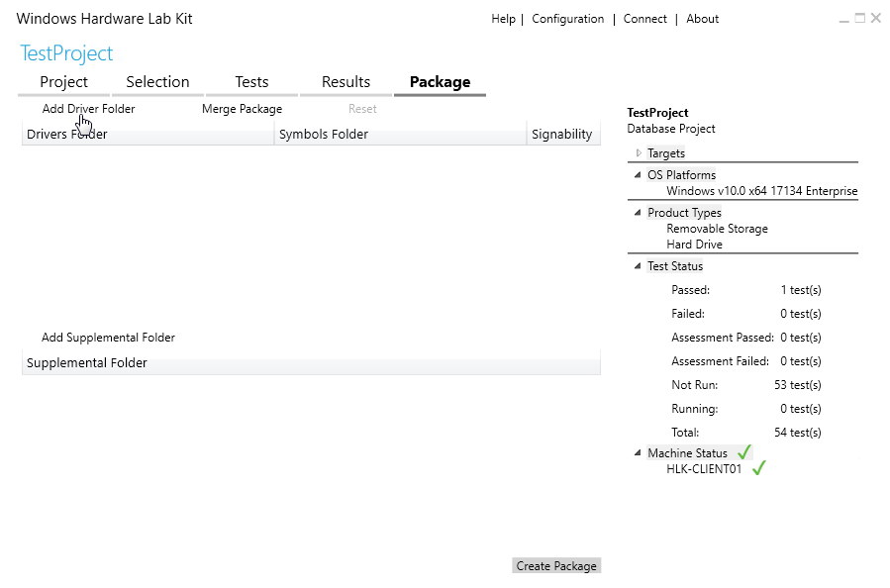
Task: Go to the Tests tab
Action: [x=252, y=82]
